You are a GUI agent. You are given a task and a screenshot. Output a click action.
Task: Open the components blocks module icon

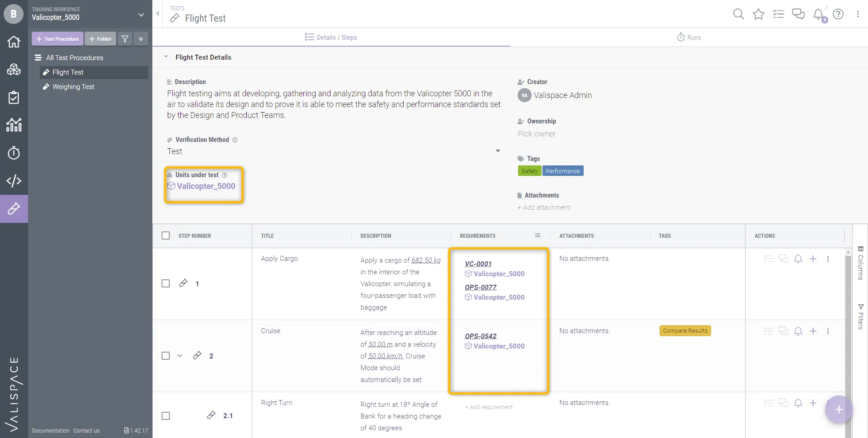(14, 70)
